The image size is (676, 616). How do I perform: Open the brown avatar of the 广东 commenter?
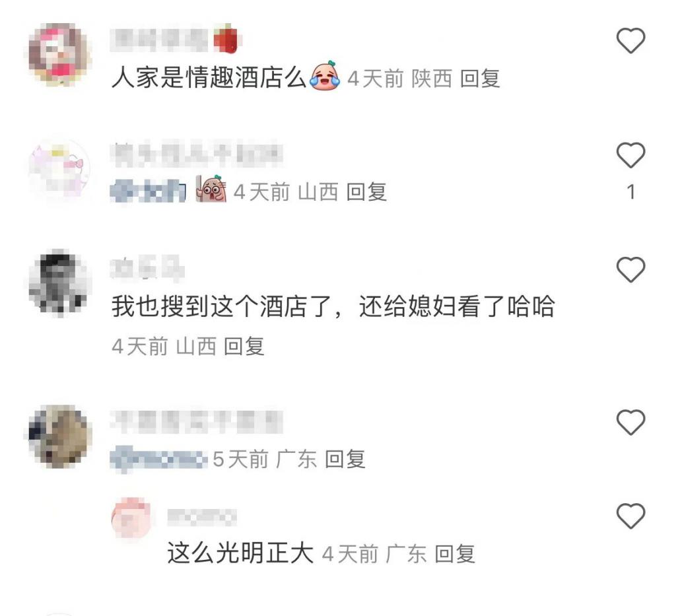[x=60, y=436]
